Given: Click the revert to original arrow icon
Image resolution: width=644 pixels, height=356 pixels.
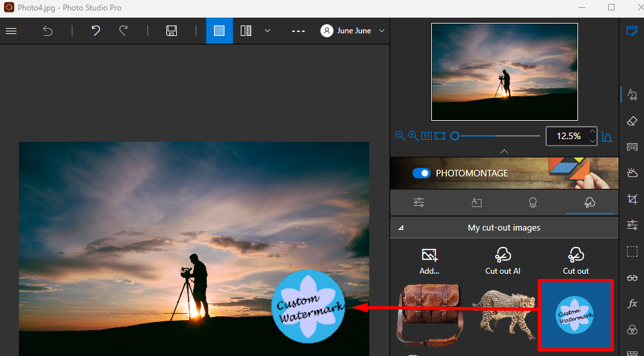Looking at the screenshot, I should (48, 31).
